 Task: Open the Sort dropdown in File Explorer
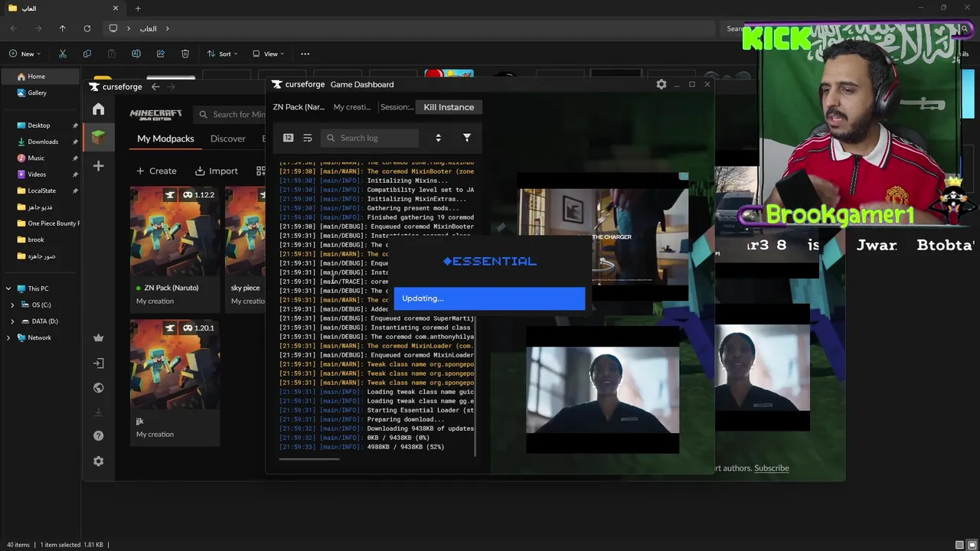point(223,54)
